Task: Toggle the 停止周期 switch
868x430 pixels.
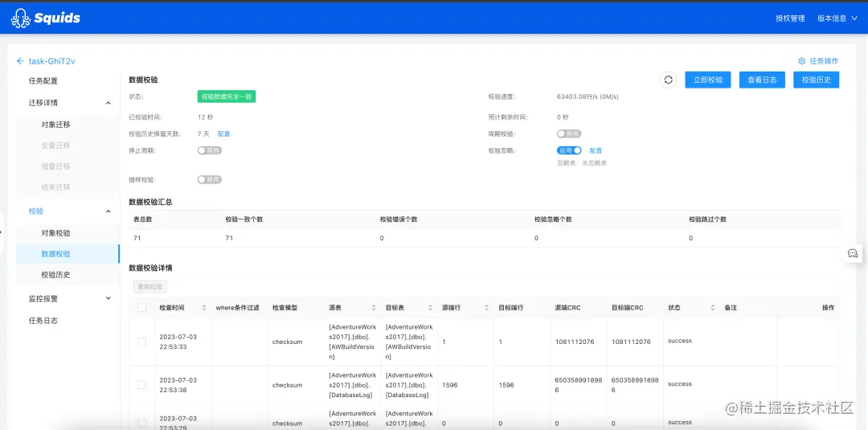Action: [210, 150]
